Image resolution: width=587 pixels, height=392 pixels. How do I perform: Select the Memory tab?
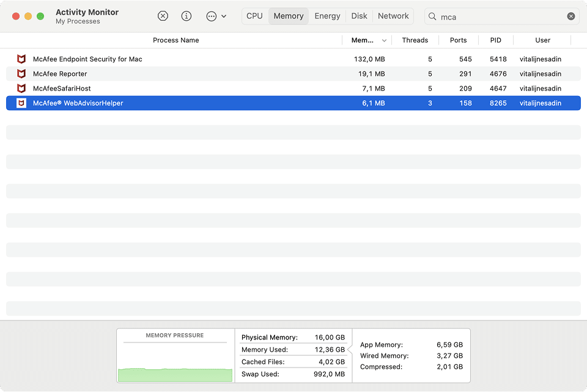click(289, 16)
